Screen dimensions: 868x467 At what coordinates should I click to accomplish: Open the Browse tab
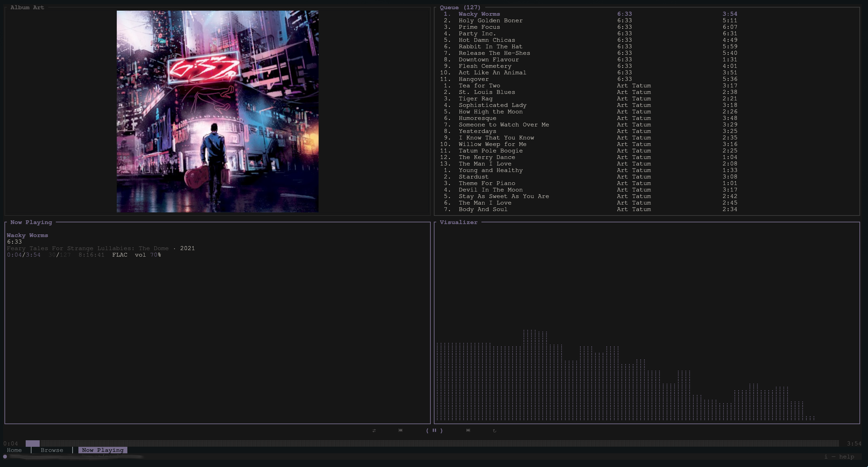coord(52,450)
